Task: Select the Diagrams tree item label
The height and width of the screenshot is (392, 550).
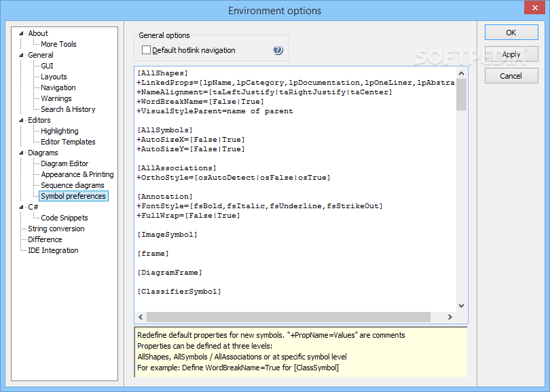Action: [43, 153]
